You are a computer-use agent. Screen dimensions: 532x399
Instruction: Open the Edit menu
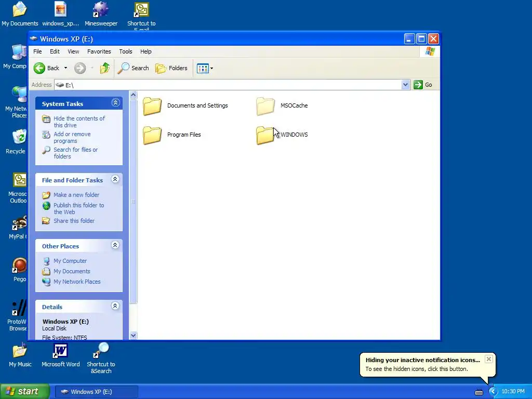[x=55, y=51]
